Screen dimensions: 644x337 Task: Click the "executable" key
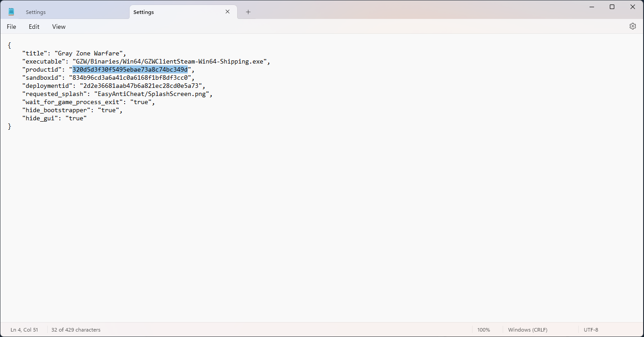tap(44, 61)
